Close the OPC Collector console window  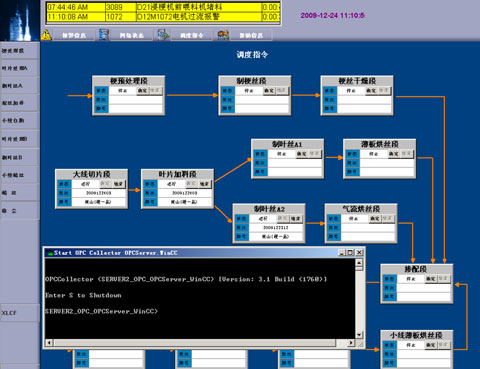[x=359, y=253]
